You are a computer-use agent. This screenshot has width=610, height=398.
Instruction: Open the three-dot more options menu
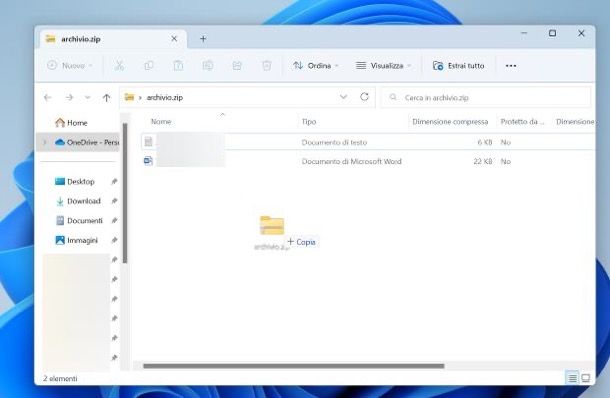coord(511,66)
